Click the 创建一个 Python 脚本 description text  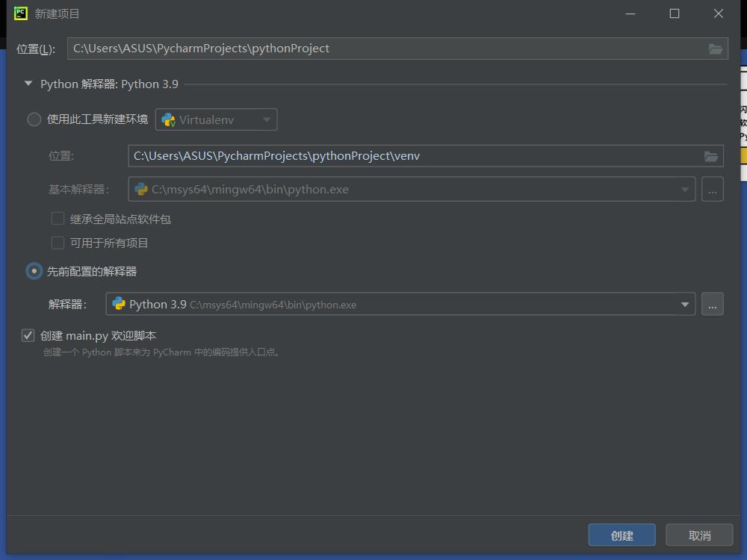[x=161, y=352]
